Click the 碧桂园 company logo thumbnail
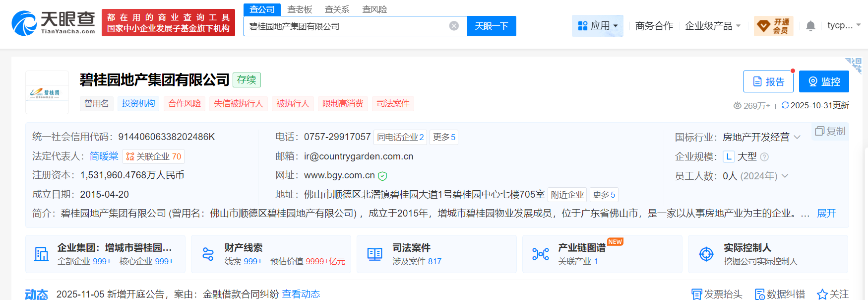 click(x=47, y=92)
